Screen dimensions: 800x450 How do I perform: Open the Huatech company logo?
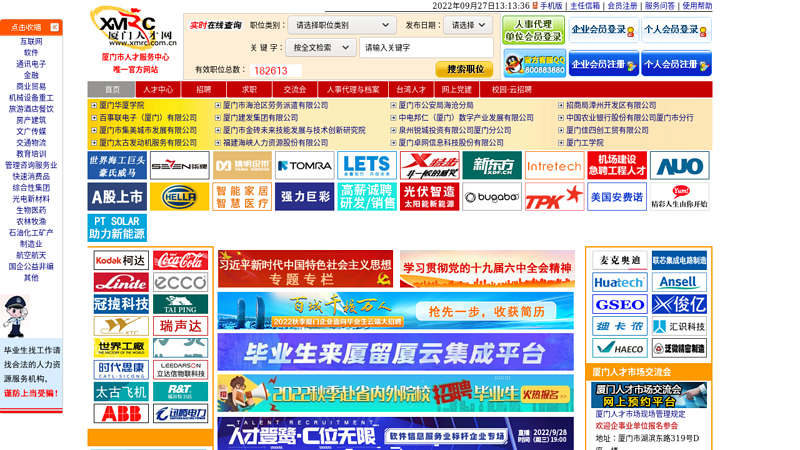[619, 282]
